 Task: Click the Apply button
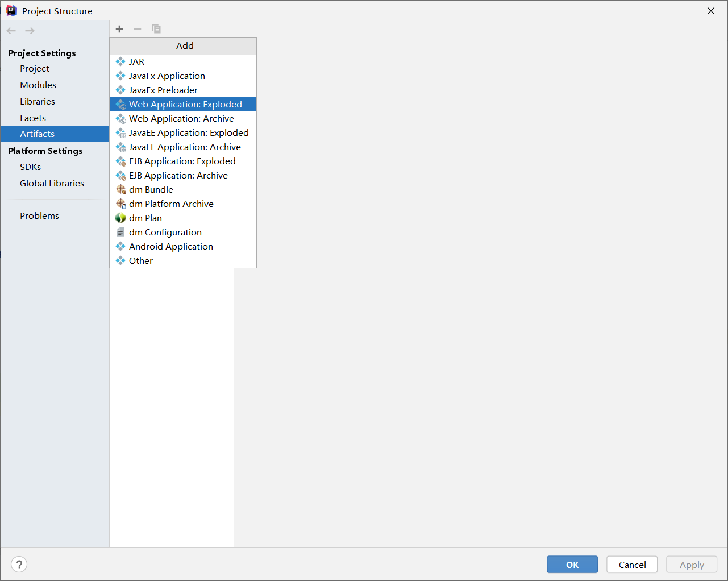pos(692,565)
